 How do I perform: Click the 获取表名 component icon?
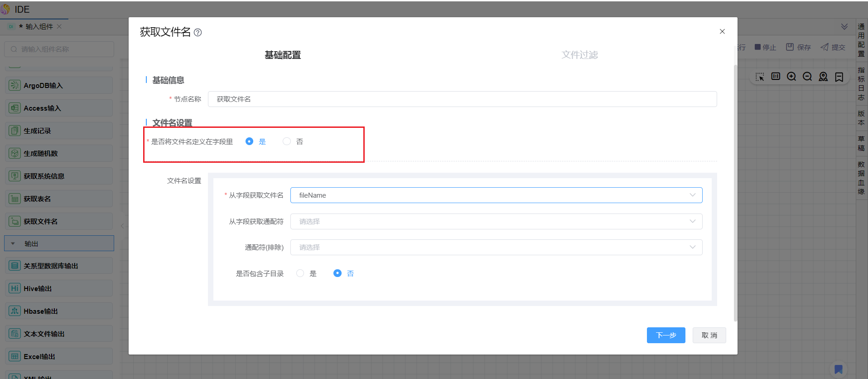click(15, 199)
